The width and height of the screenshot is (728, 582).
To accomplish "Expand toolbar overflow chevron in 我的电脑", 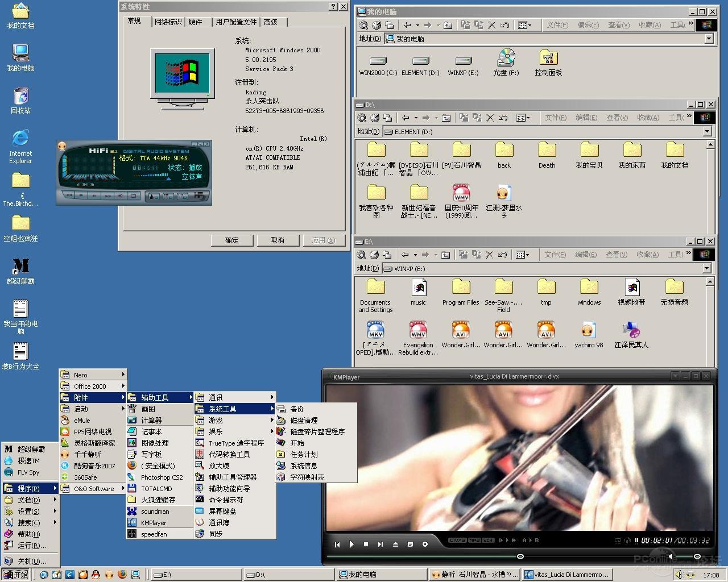I will 690,24.
